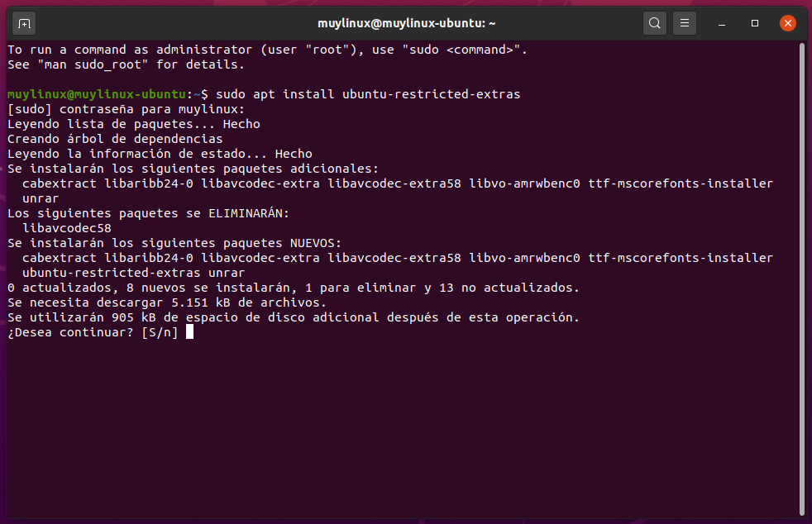Viewport: 812px width, 524px height.
Task: Click "Leyendo la información de estado" line
Action: pos(160,154)
